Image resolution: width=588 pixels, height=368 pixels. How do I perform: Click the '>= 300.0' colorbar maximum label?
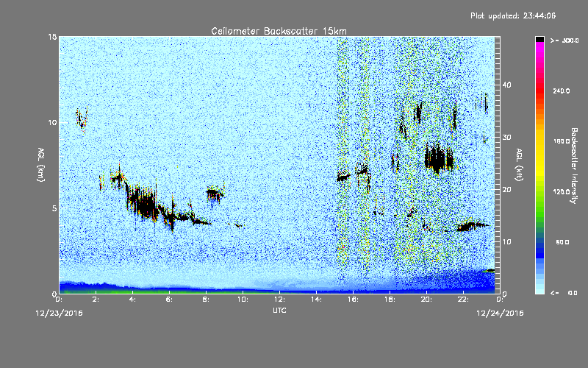tap(564, 40)
